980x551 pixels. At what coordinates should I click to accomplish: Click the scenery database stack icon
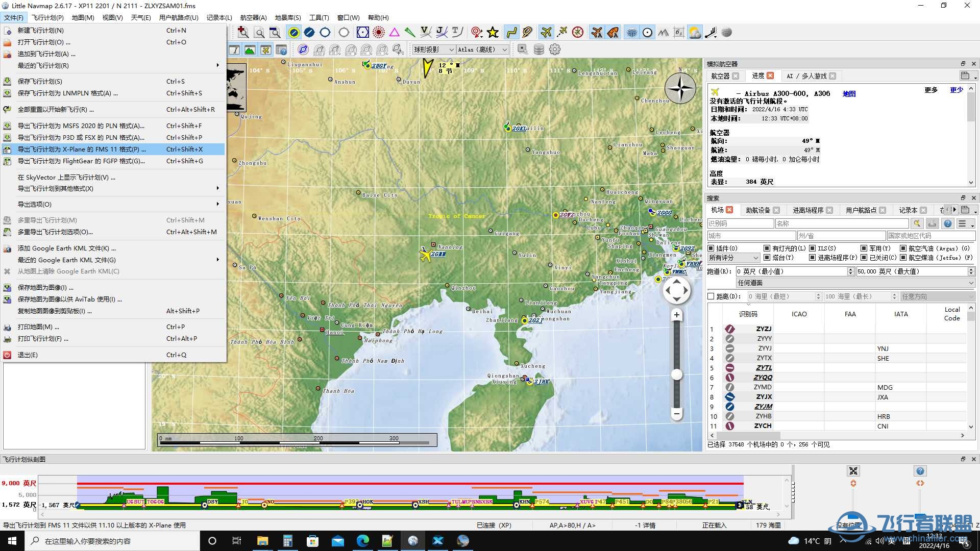click(538, 49)
